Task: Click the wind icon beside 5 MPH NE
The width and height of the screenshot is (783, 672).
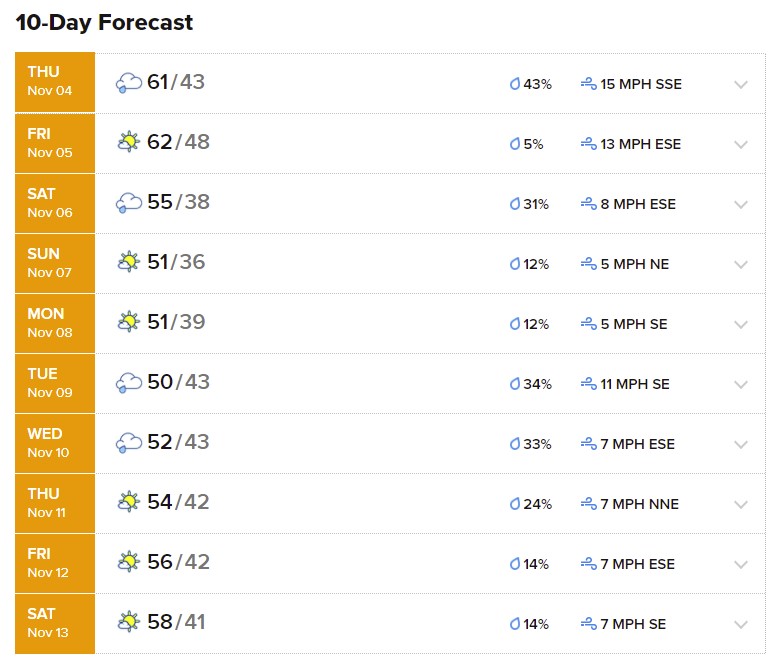Action: (589, 264)
